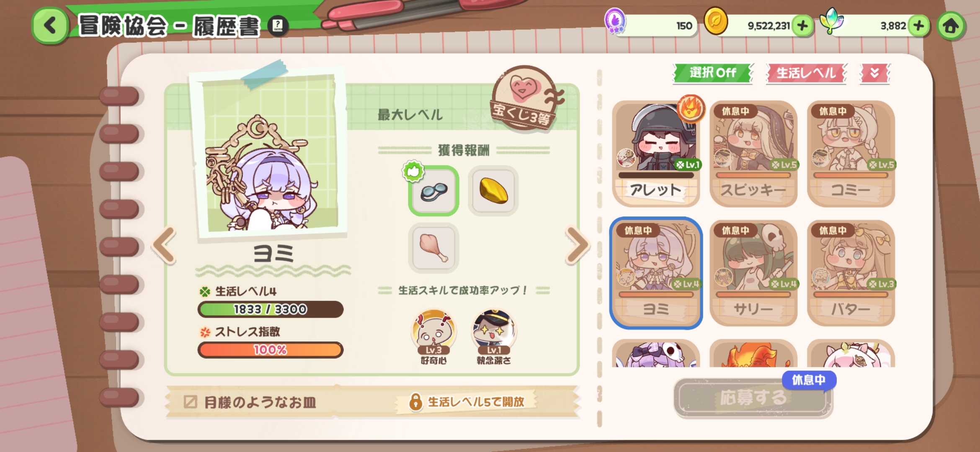The height and width of the screenshot is (452, 980).
Task: Add gold coins with the plus button
Action: 802,26
